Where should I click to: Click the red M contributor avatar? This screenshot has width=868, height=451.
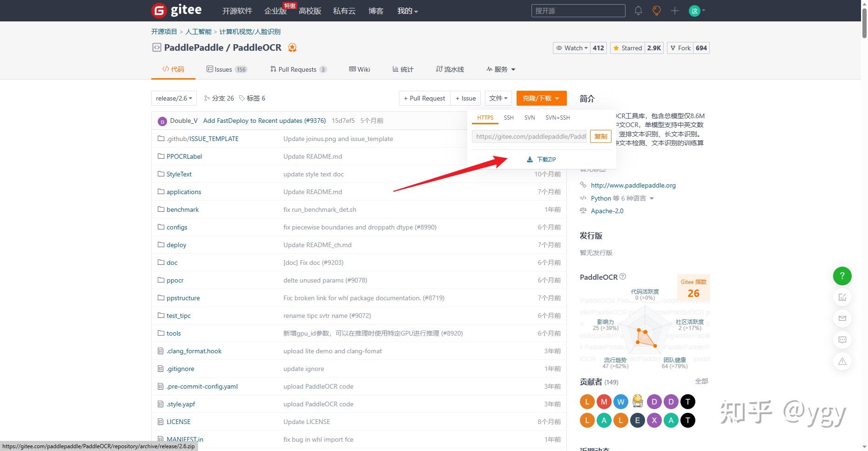[604, 402]
